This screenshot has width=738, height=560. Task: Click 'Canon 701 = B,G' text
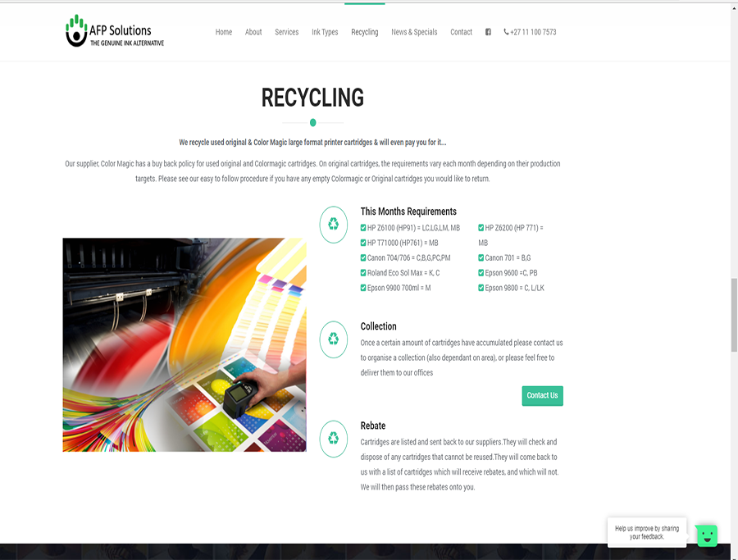pyautogui.click(x=508, y=258)
